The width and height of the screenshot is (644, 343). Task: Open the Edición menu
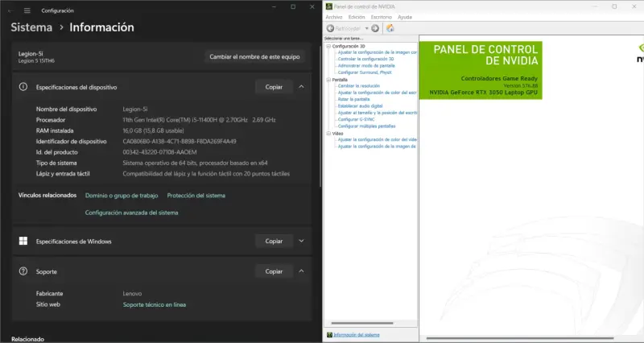[357, 17]
